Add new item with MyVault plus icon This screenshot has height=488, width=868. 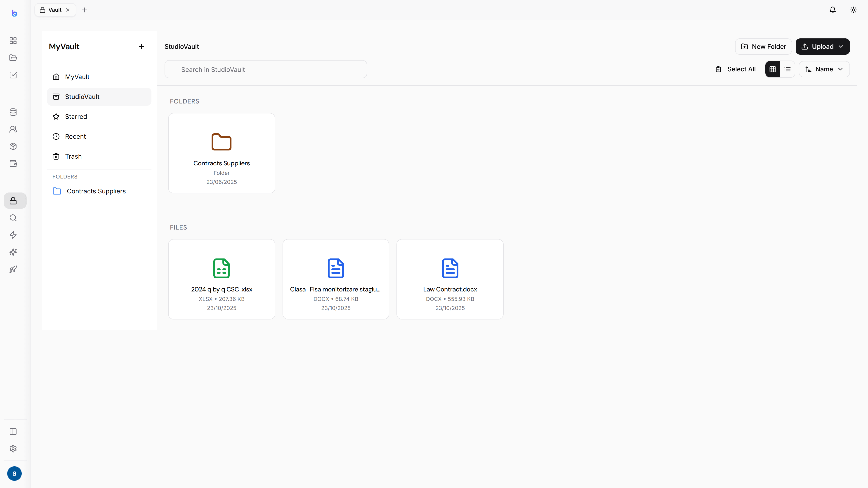point(142,47)
